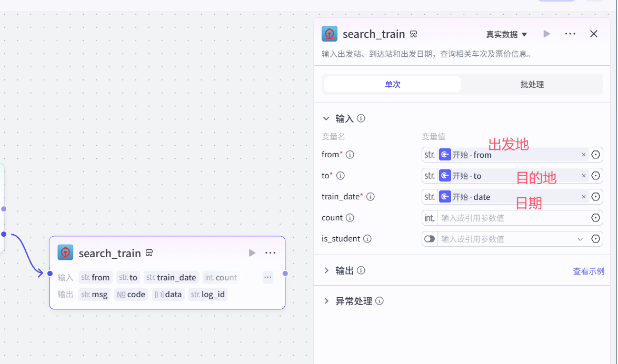Click the str. log_id output tag

[x=208, y=294]
